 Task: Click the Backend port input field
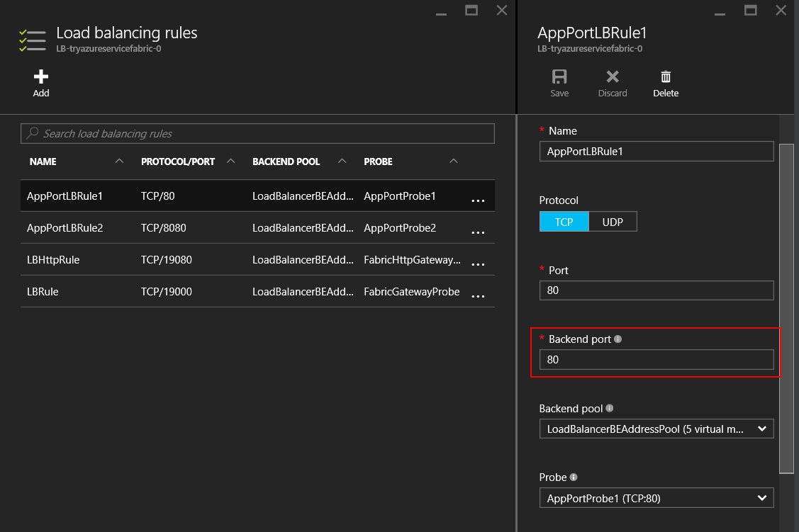pyautogui.click(x=656, y=360)
